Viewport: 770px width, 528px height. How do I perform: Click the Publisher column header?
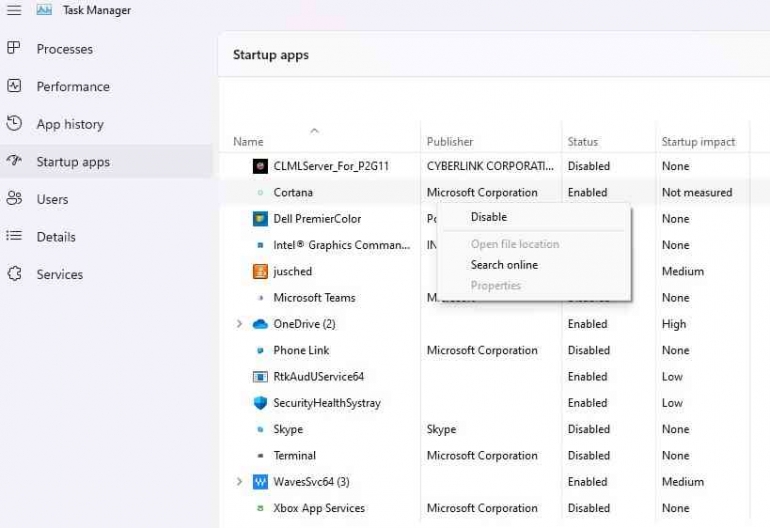(x=450, y=142)
